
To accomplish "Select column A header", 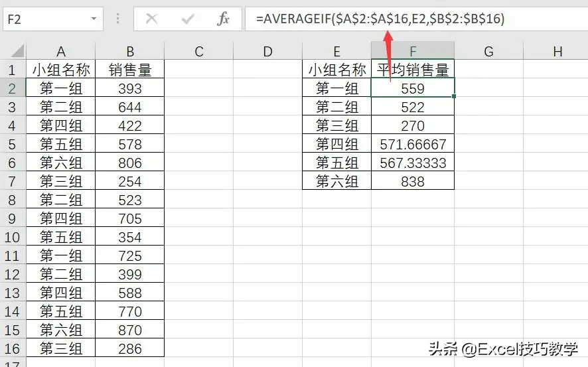I will point(61,51).
